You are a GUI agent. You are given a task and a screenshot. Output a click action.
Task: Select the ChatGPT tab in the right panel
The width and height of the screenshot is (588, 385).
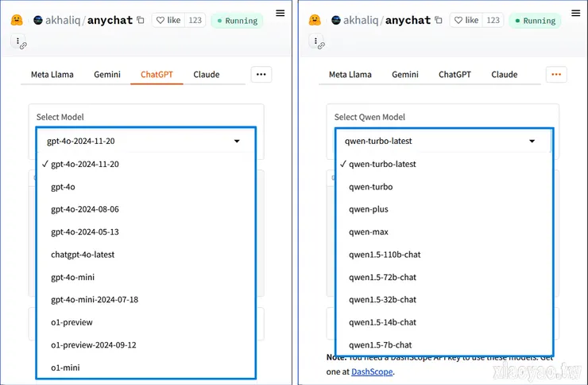tap(455, 74)
